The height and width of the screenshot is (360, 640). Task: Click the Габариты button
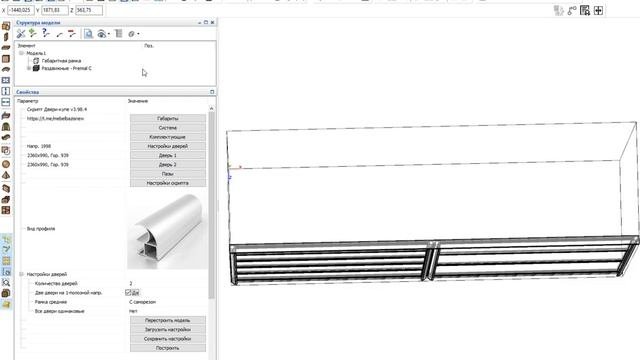pos(168,118)
